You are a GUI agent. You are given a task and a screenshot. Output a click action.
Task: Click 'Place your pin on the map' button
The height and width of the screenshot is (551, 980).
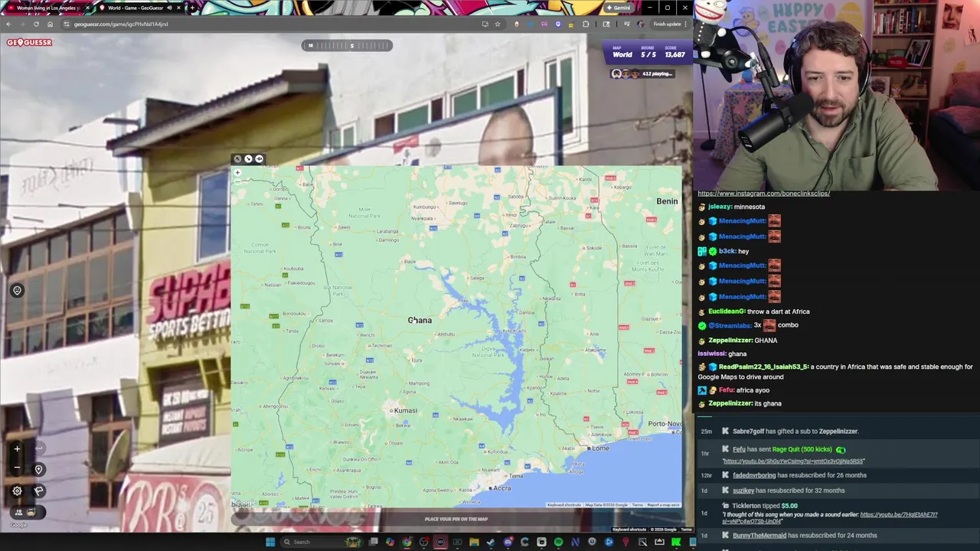(x=456, y=519)
